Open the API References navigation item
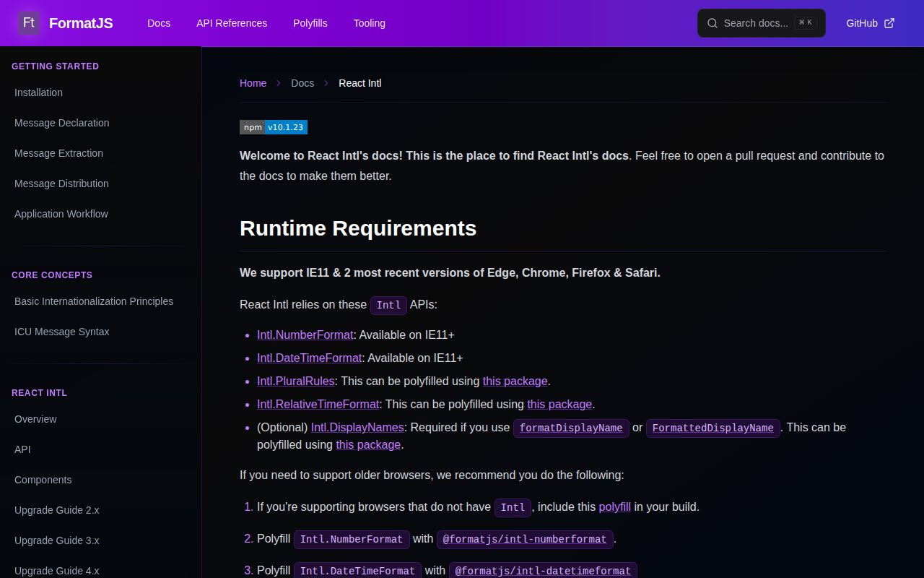This screenshot has width=924, height=578. tap(232, 23)
